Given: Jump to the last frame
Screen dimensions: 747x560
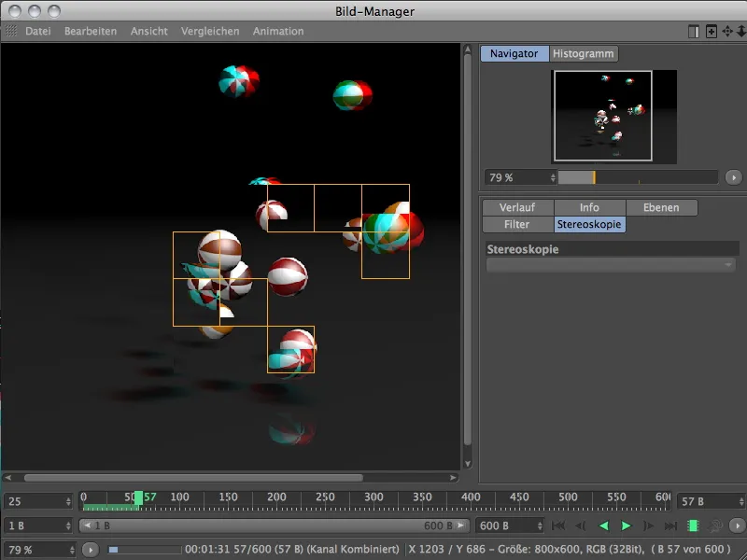Looking at the screenshot, I should click(670, 525).
